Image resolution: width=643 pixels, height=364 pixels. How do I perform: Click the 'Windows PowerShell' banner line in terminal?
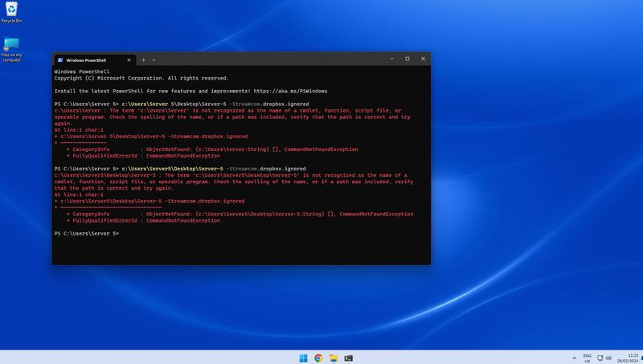(x=82, y=72)
